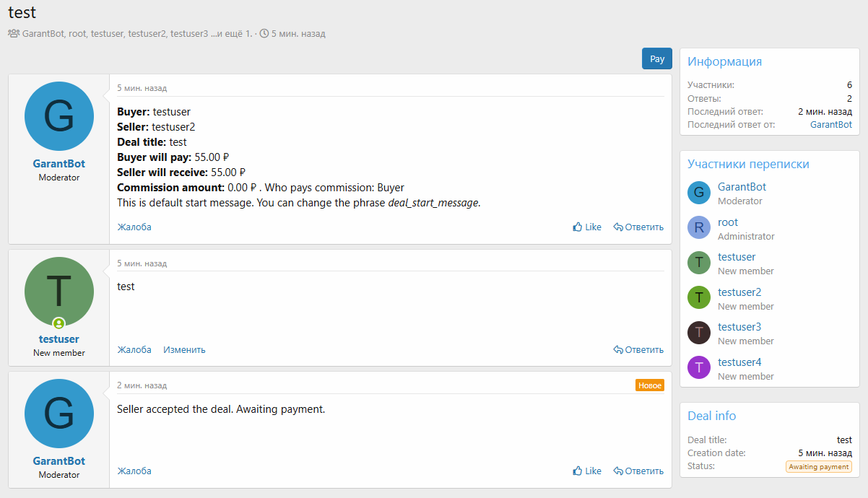
Task: Open GarantBot link under 'Последний ответ от'
Action: [x=830, y=124]
